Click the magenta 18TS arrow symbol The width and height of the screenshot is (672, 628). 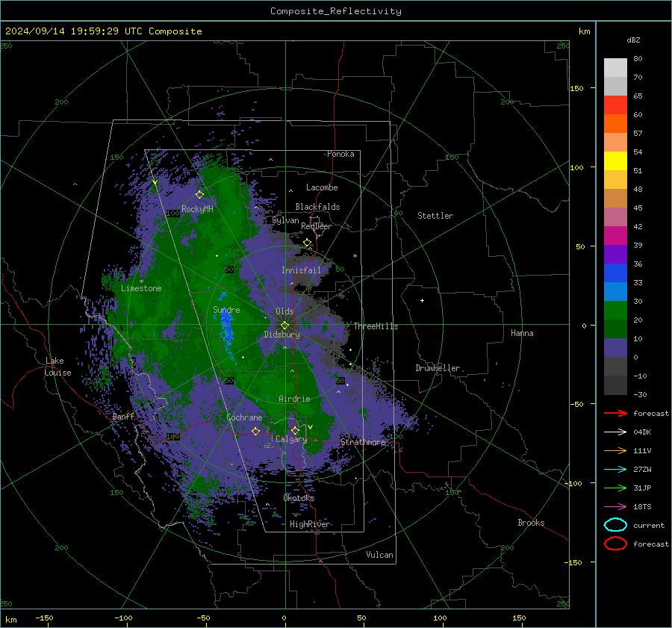pos(615,507)
